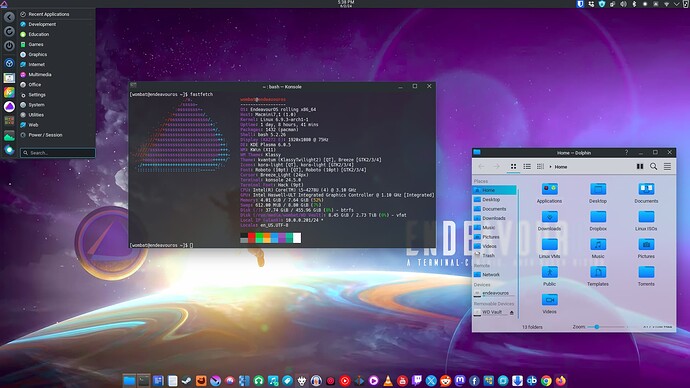Click the white color swatch in Konsole
The image size is (690, 388).
tap(297, 238)
